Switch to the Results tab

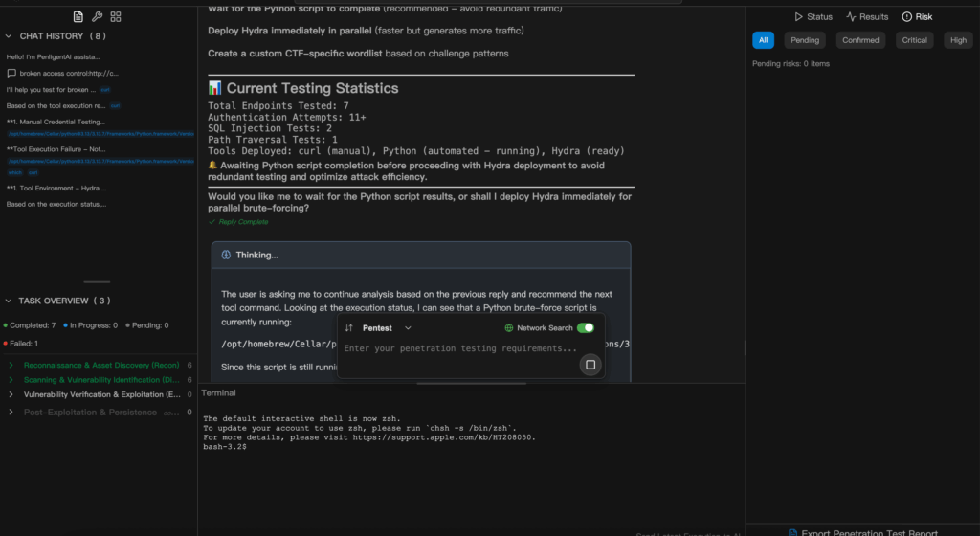867,17
